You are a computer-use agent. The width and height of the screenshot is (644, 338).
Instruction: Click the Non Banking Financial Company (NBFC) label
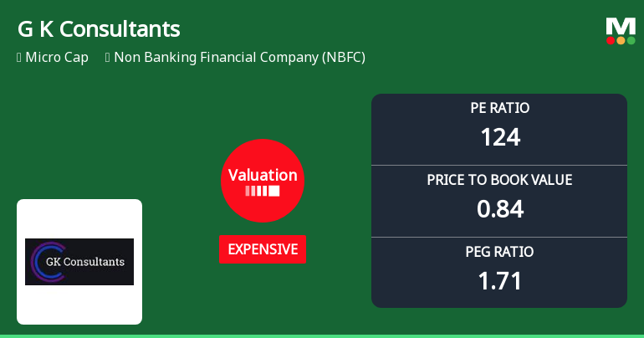click(239, 57)
